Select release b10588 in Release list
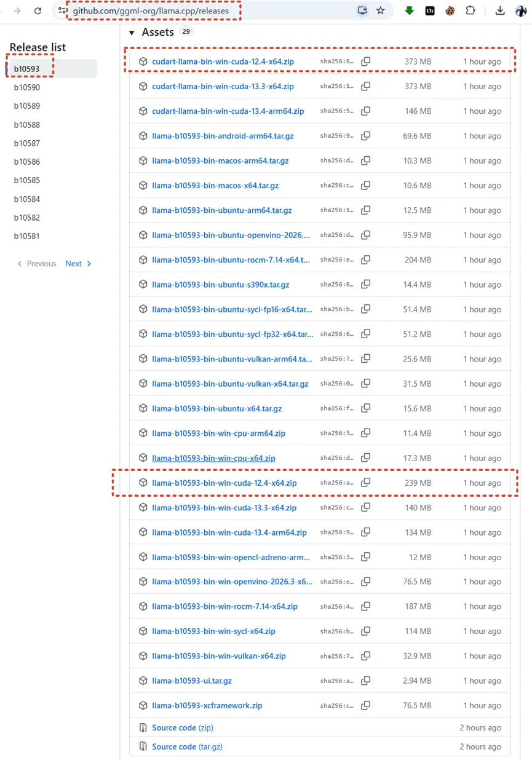Screen dimensions: 532x760 click(x=27, y=125)
